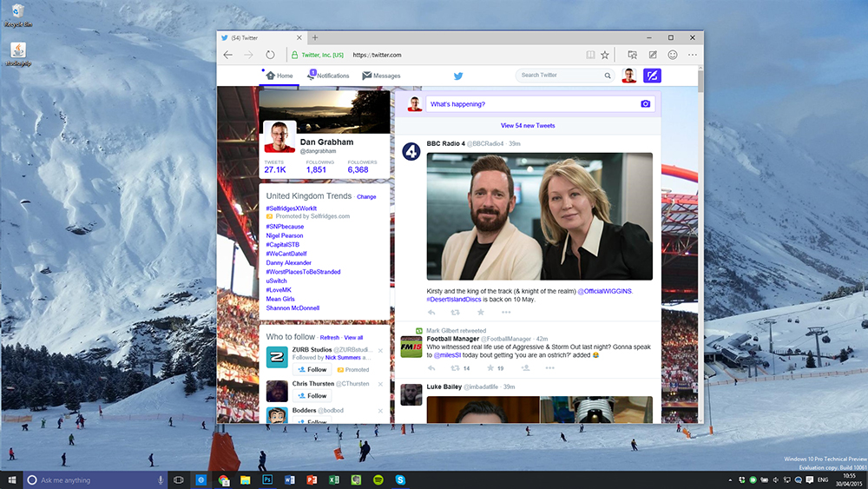View all Who to follow suggestions
Screen dimensions: 868x489
pos(353,337)
